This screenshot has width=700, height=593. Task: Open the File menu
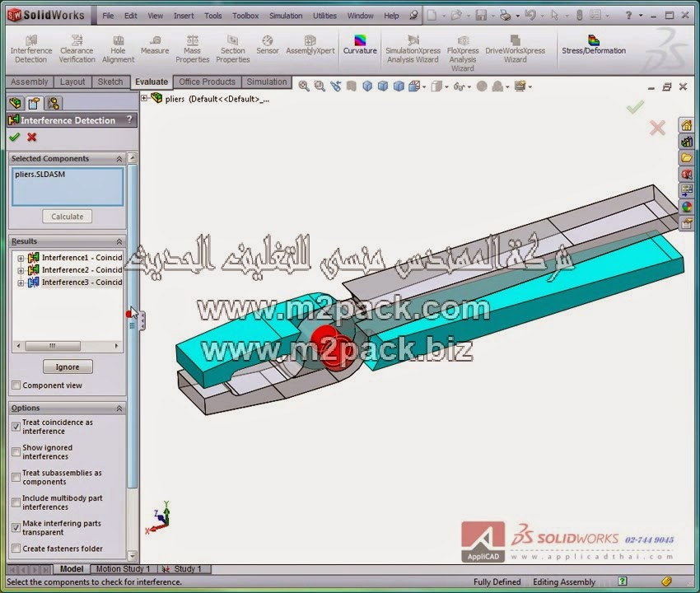point(108,16)
